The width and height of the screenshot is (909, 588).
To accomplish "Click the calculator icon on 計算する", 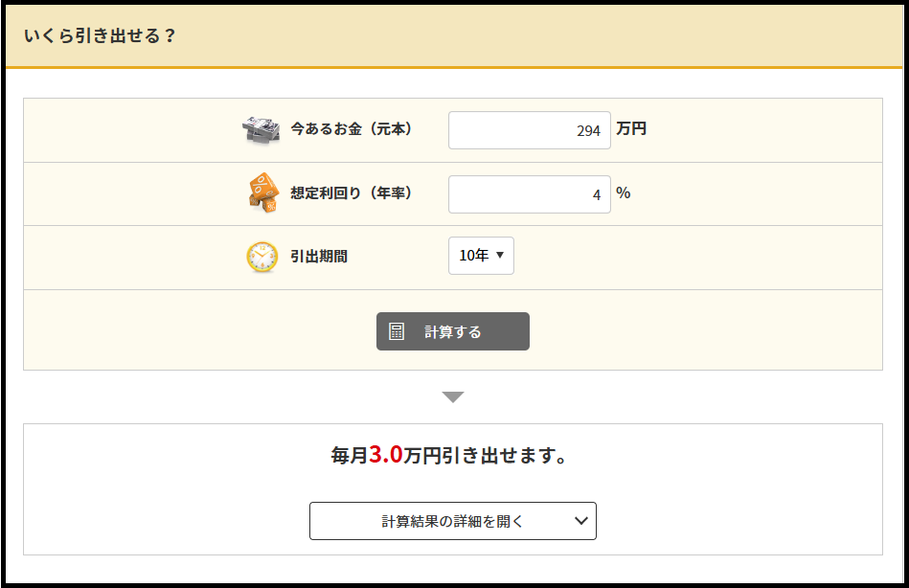I will [x=397, y=331].
